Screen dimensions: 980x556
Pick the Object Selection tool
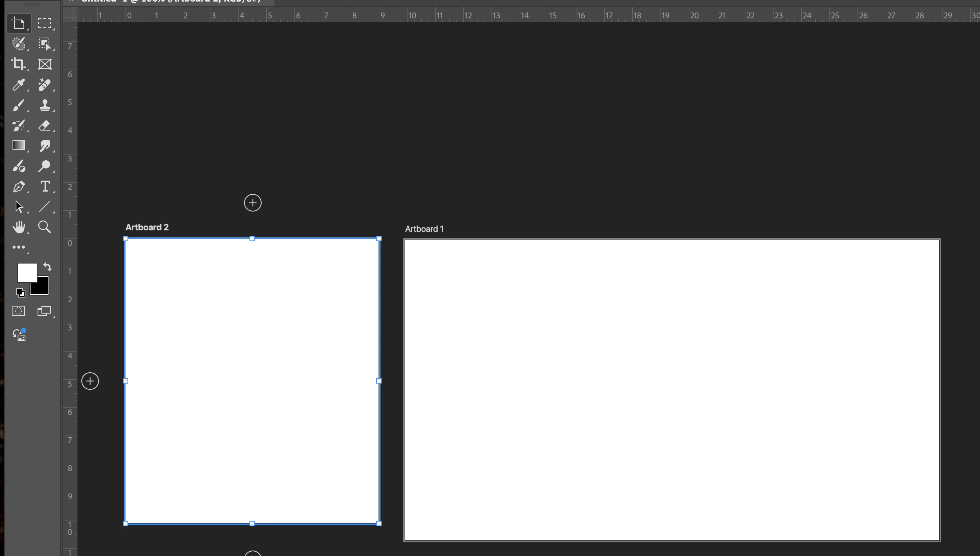[45, 44]
